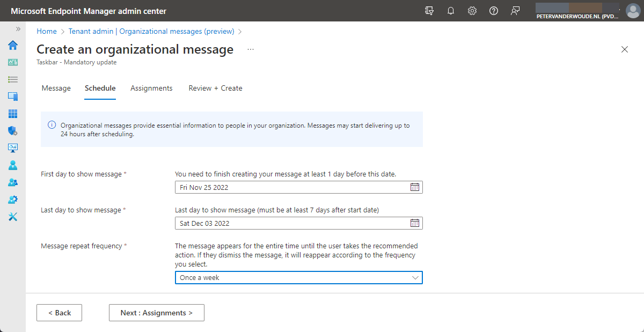This screenshot has width=644, height=332.
Task: Open the Reports sidebar icon
Action: click(x=12, y=147)
